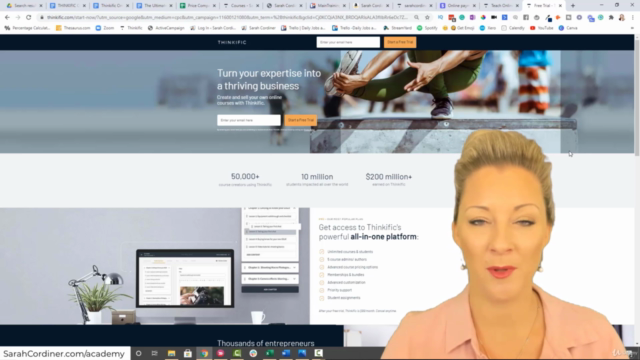Switch to the Courses tab
Screen dimensions: 640x360
241,6
